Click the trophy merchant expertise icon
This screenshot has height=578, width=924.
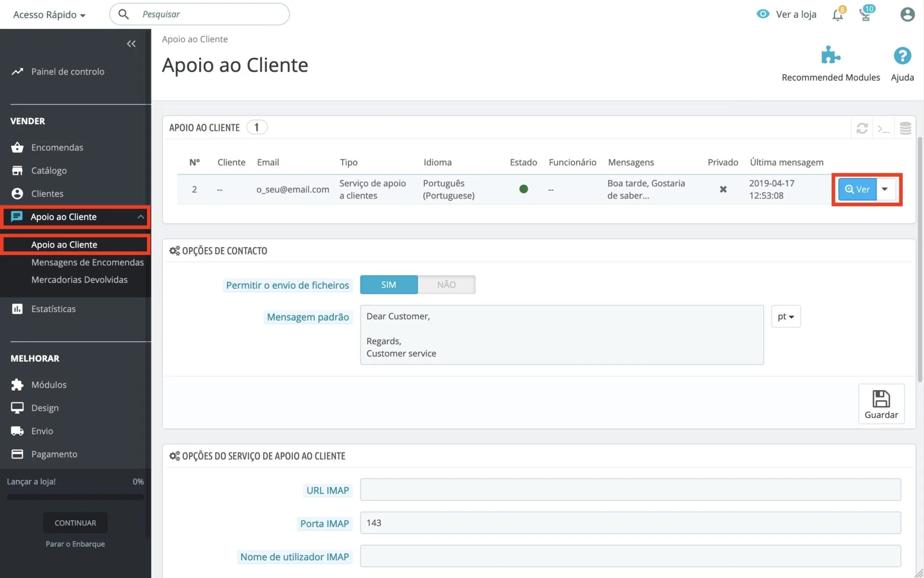click(865, 15)
